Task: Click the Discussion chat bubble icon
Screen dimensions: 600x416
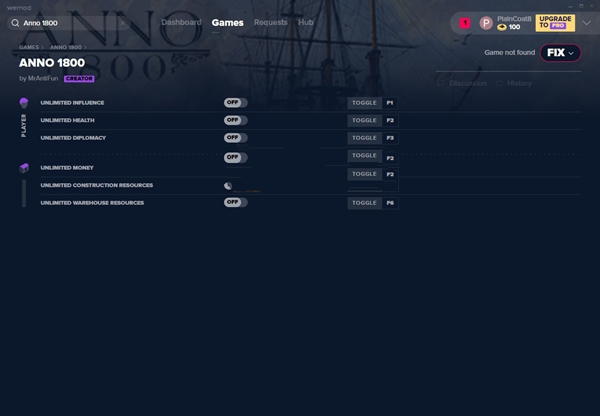Action: [441, 83]
